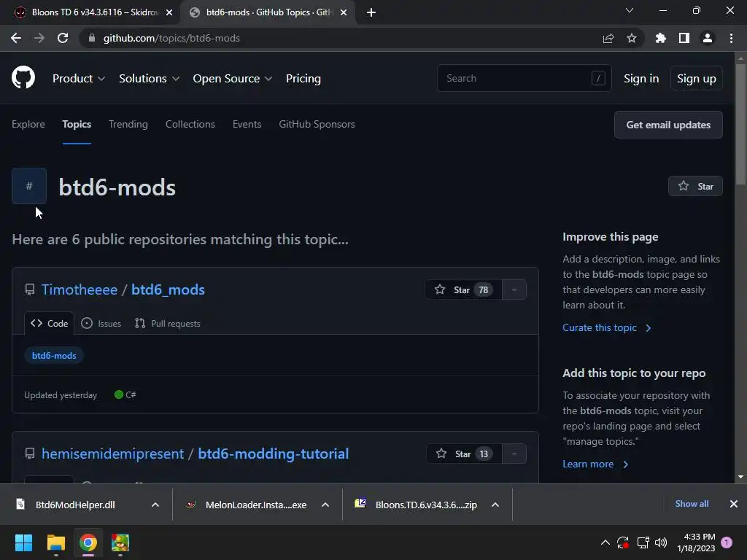
Task: Open the Timotheeee user link
Action: pyautogui.click(x=80, y=289)
